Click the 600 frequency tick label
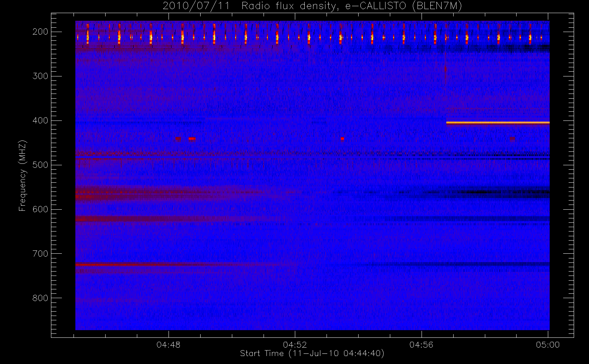This screenshot has height=364, width=589. pyautogui.click(x=40, y=209)
